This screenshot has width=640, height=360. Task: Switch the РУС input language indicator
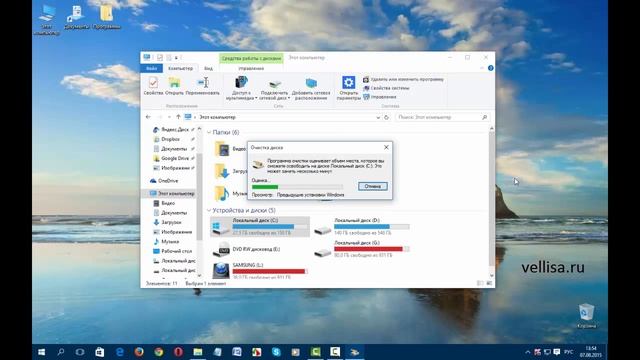[569, 352]
